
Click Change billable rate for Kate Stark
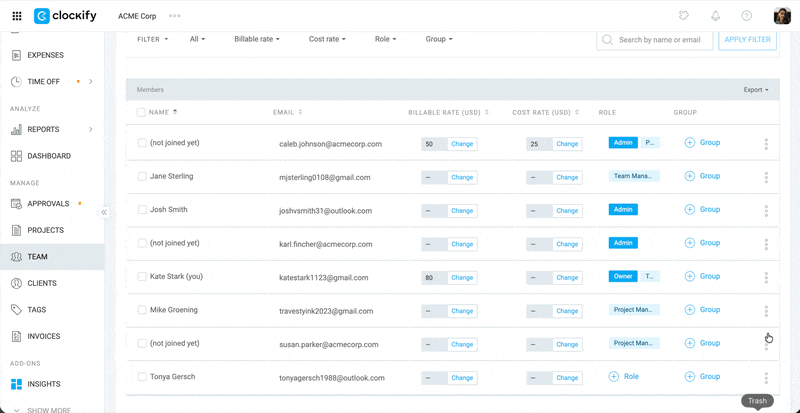click(x=462, y=277)
